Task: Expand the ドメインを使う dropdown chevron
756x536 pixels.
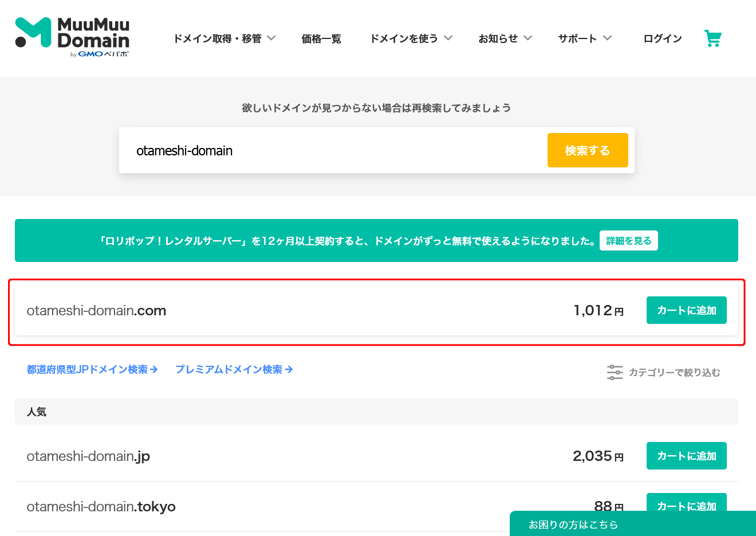Action: click(448, 38)
